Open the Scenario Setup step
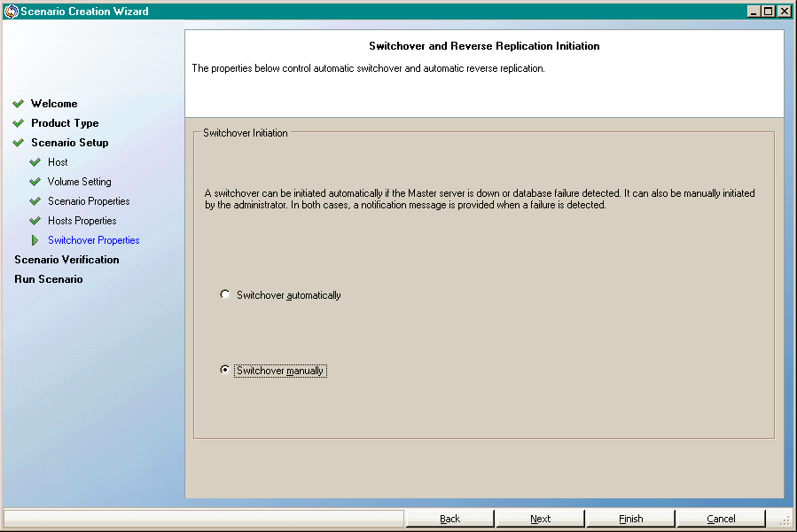The width and height of the screenshot is (797, 532). coord(70,143)
